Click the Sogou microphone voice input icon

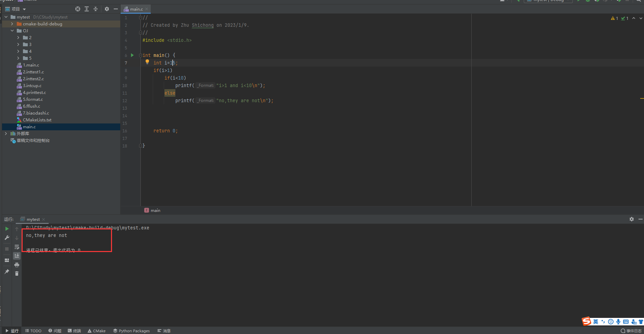618,322
